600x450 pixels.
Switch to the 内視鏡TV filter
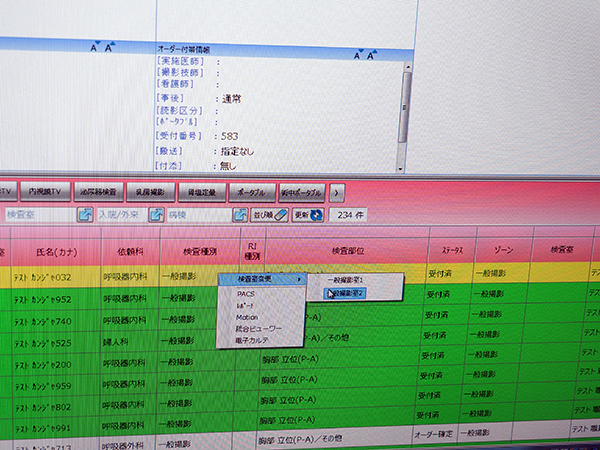point(47,188)
